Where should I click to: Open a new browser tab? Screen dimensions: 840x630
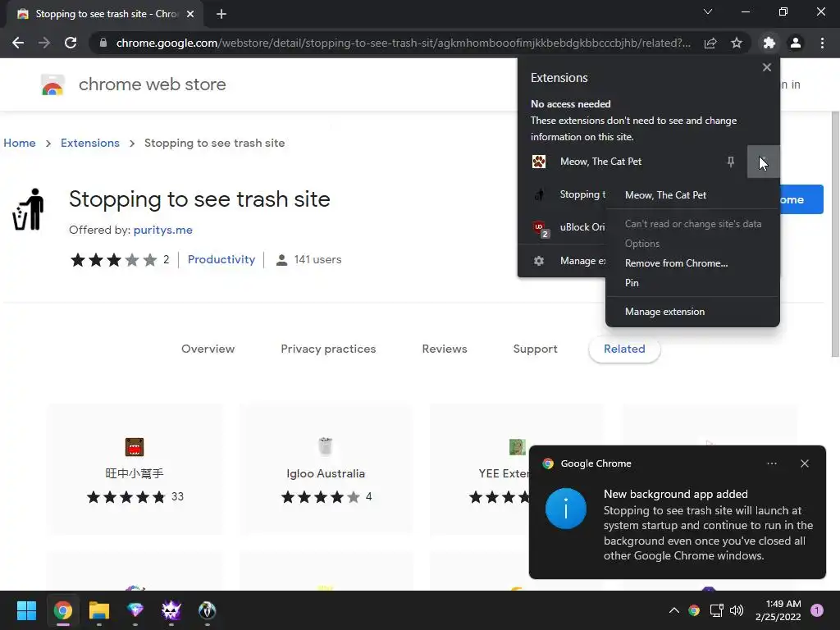221,14
